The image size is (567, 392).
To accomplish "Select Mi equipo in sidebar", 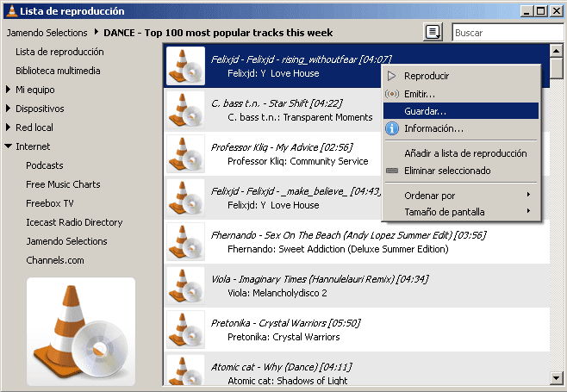I will click(35, 90).
